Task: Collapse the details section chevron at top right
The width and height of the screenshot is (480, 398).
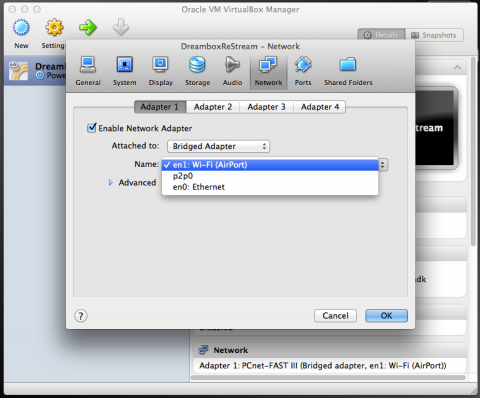Action: click(457, 68)
